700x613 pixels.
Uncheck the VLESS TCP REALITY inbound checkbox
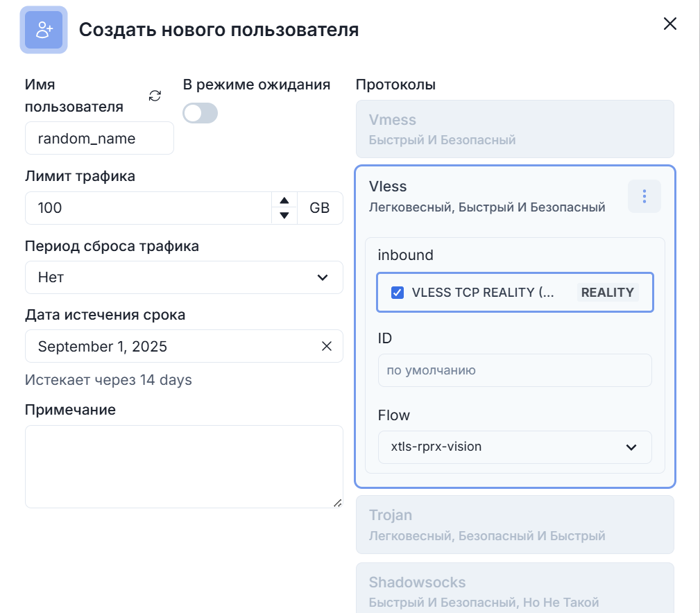click(398, 293)
